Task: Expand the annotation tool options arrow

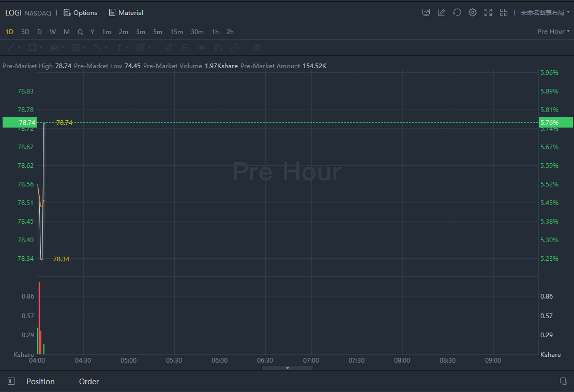Action: (149, 48)
